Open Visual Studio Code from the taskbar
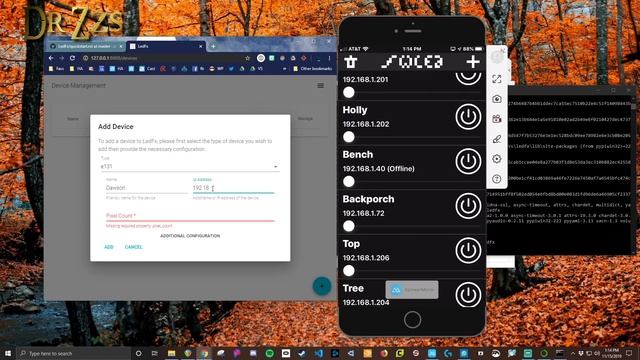 tap(318, 353)
